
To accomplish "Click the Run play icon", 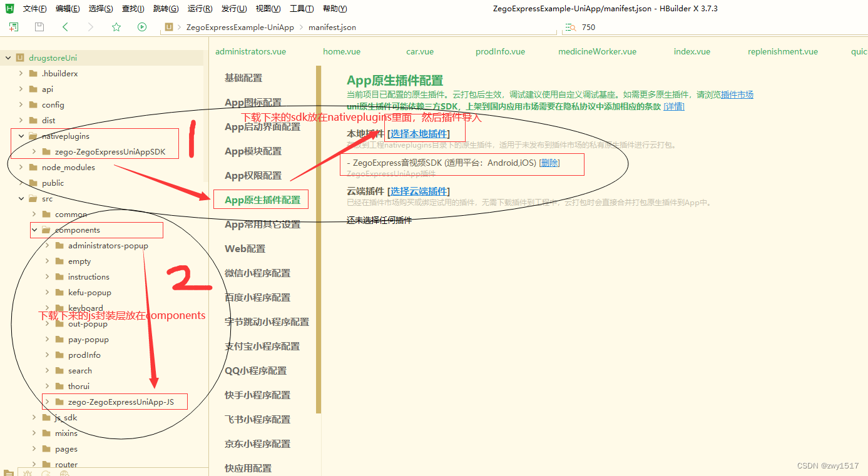I will (x=142, y=27).
